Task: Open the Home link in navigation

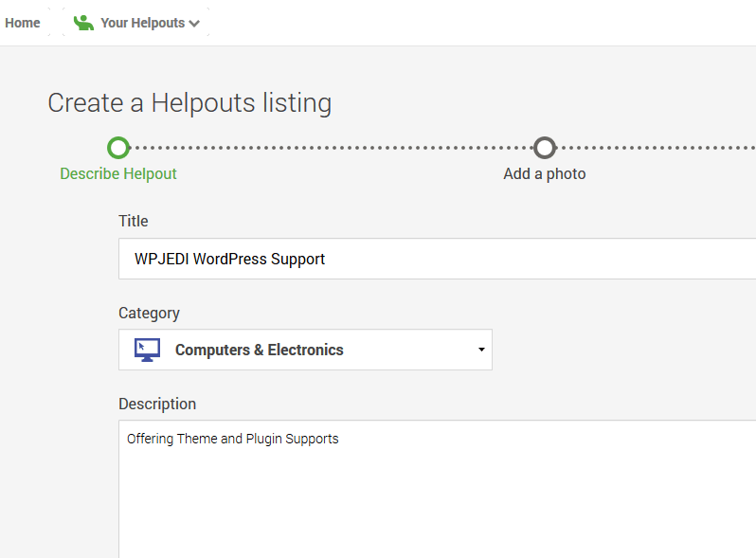Action: 22,23
